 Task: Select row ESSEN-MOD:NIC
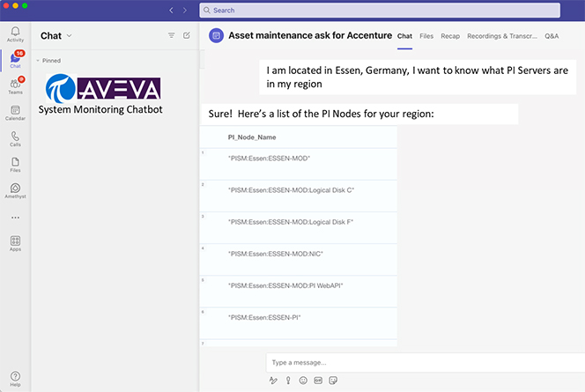click(298, 260)
